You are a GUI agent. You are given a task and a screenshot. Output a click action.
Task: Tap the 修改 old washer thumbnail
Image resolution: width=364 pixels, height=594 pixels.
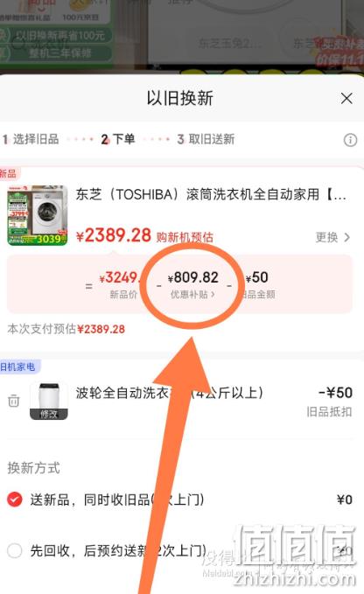[x=49, y=401]
